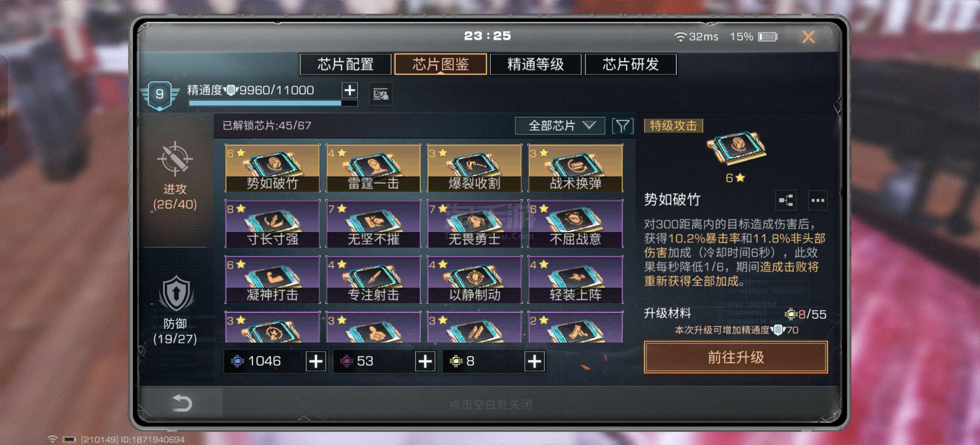Image resolution: width=980 pixels, height=445 pixels.
Task: Add blue chip currency 1046
Action: [316, 362]
